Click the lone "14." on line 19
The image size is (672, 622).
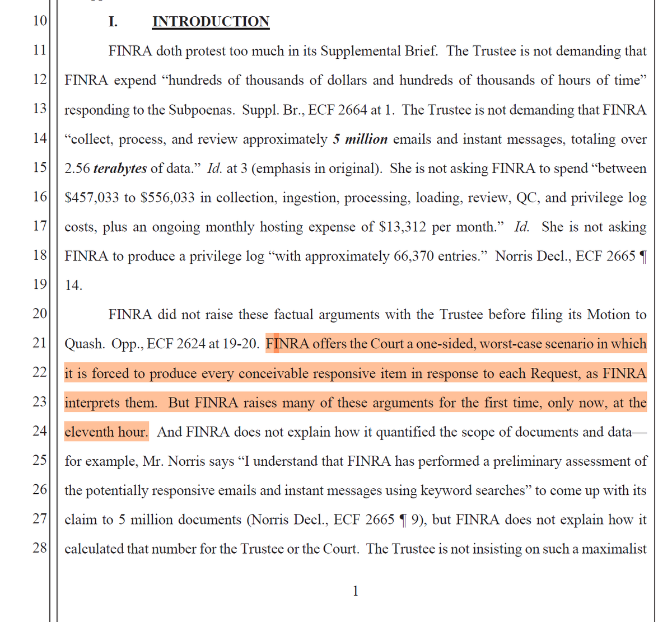[x=73, y=285]
